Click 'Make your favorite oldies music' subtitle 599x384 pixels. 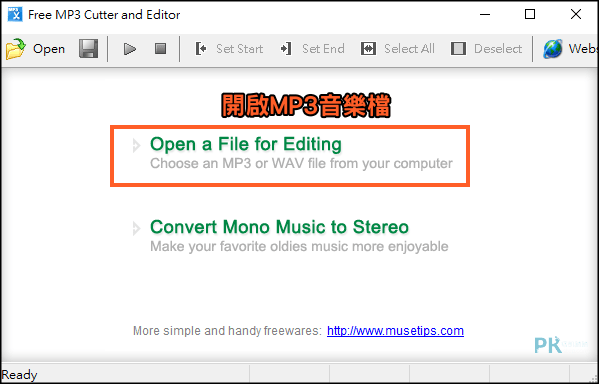click(299, 246)
